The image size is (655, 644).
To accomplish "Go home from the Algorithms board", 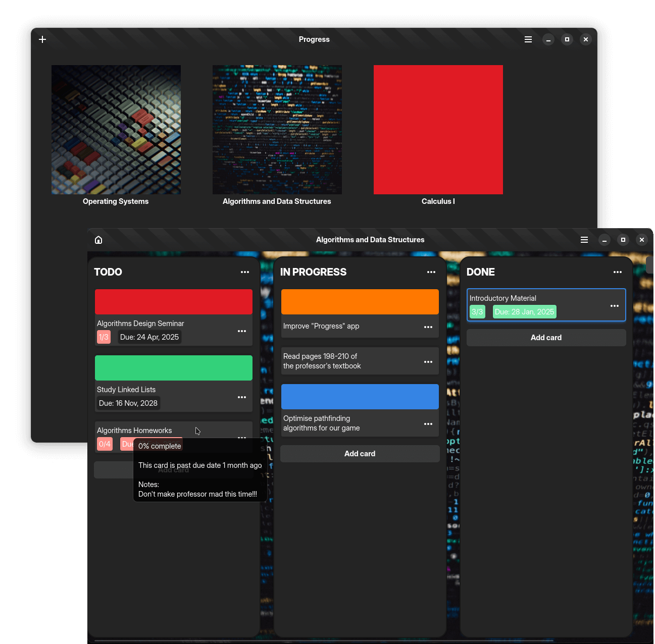I will click(x=98, y=240).
